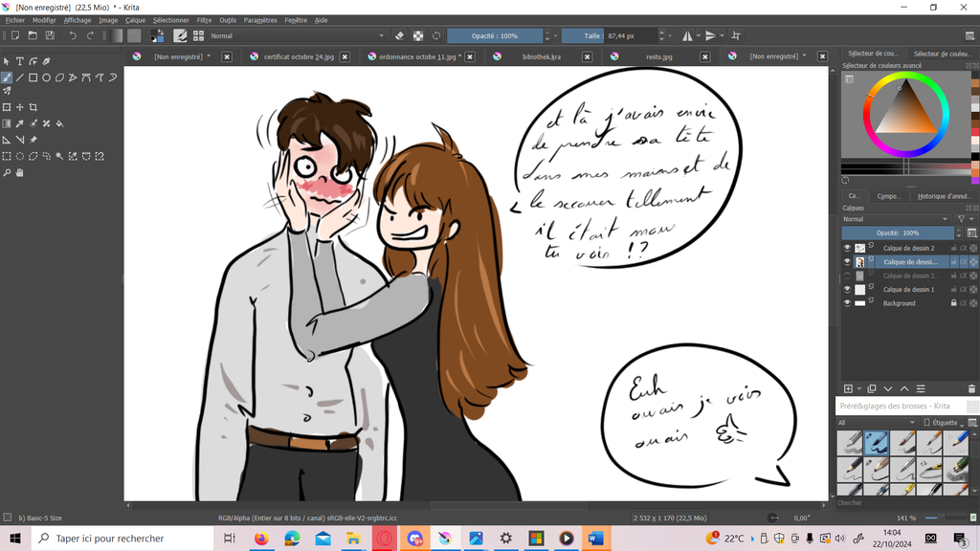Toggle visibility of Calque de dessin 1
The width and height of the screenshot is (980, 551).
pyautogui.click(x=847, y=289)
